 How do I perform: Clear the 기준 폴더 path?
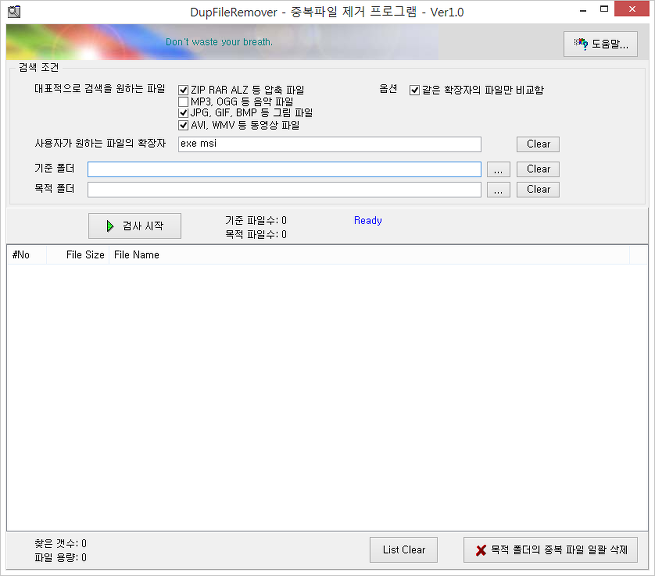click(538, 169)
